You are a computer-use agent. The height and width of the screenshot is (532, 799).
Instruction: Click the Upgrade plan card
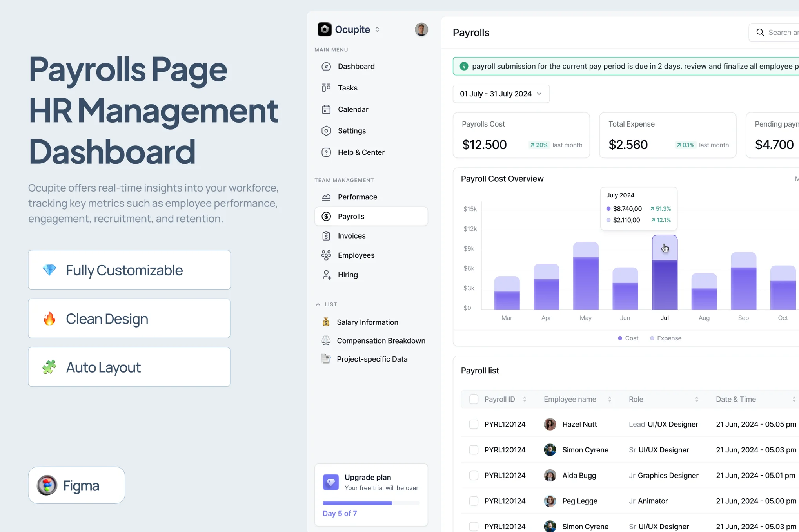pyautogui.click(x=371, y=495)
